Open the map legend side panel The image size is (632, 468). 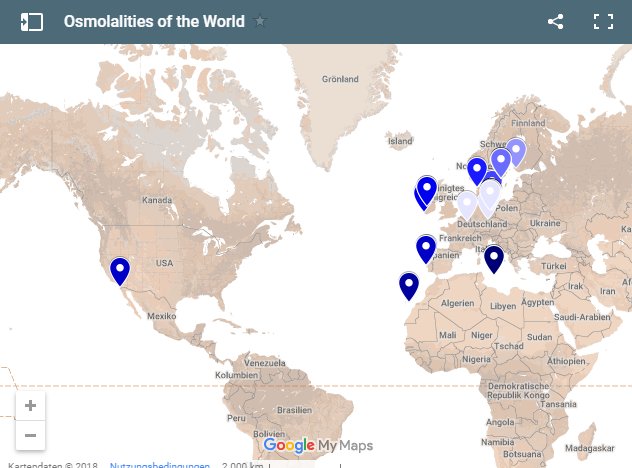click(x=32, y=22)
